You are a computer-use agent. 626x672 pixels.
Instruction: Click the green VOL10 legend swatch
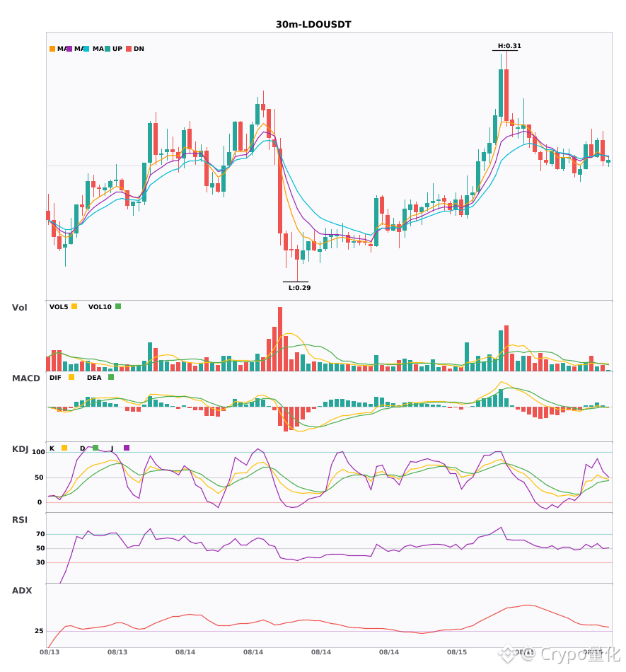click(x=118, y=306)
